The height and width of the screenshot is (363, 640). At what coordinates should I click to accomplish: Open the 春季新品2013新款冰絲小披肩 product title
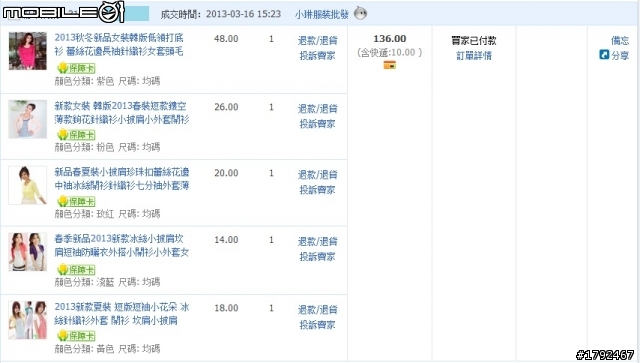122,245
